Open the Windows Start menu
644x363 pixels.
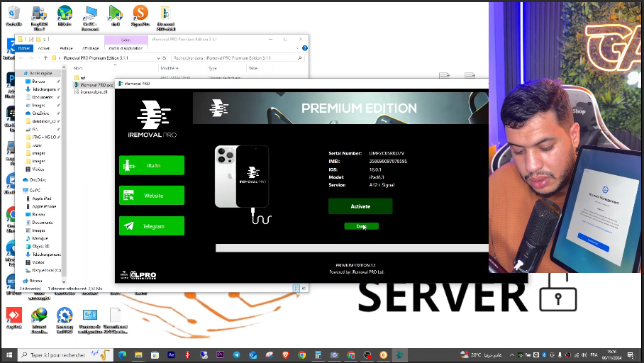tap(9, 354)
